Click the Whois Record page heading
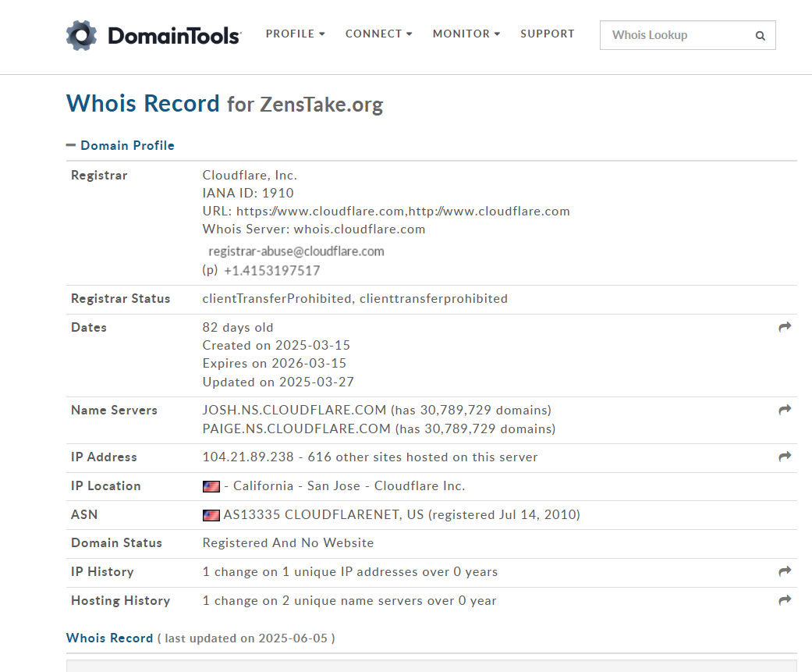The height and width of the screenshot is (672, 812). 143,103
